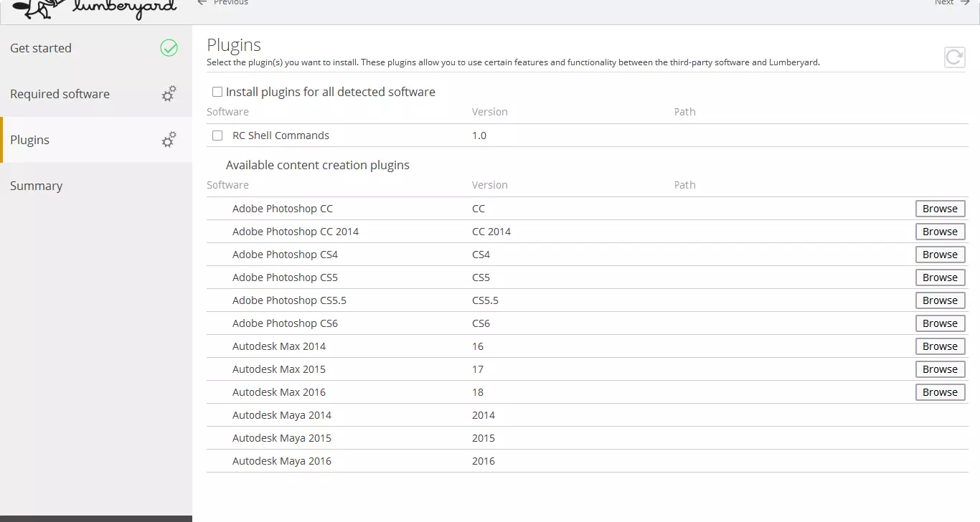Select the Autodesk Maya 2015 row
The height and width of the screenshot is (522, 980).
(282, 438)
